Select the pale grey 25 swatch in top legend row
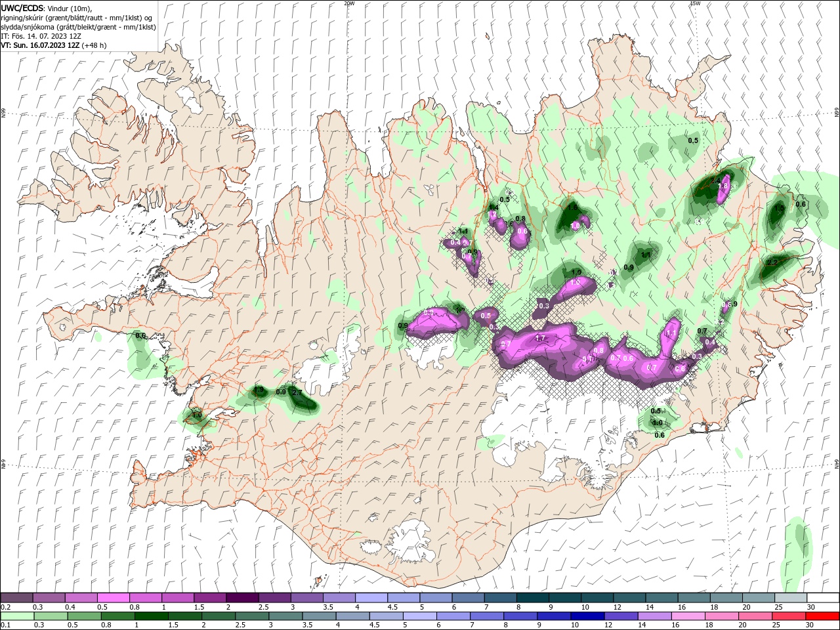840x630 pixels. (790, 598)
